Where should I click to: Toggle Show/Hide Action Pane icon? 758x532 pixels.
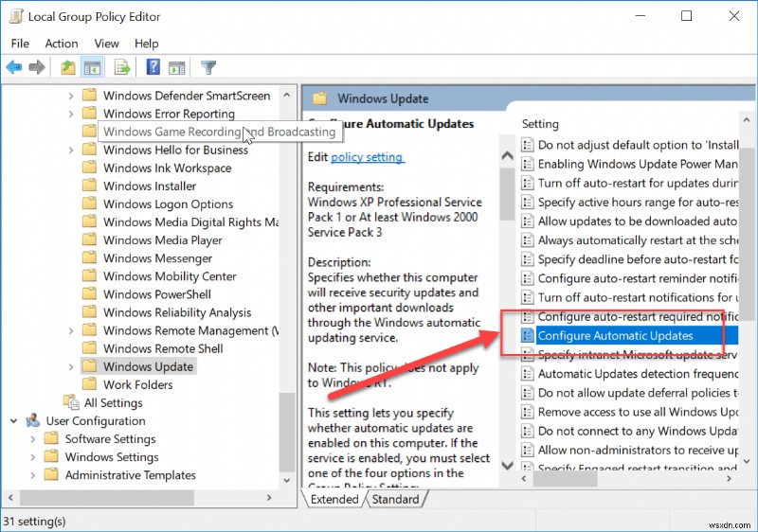(x=176, y=67)
